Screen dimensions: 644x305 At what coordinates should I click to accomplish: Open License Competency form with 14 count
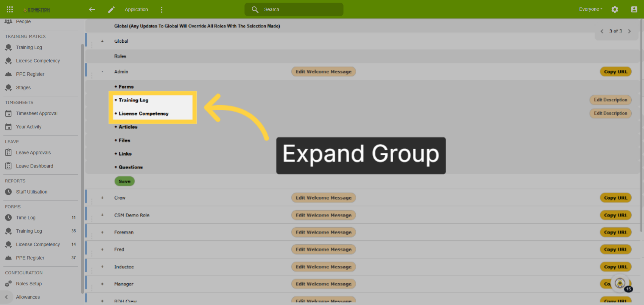[38, 244]
